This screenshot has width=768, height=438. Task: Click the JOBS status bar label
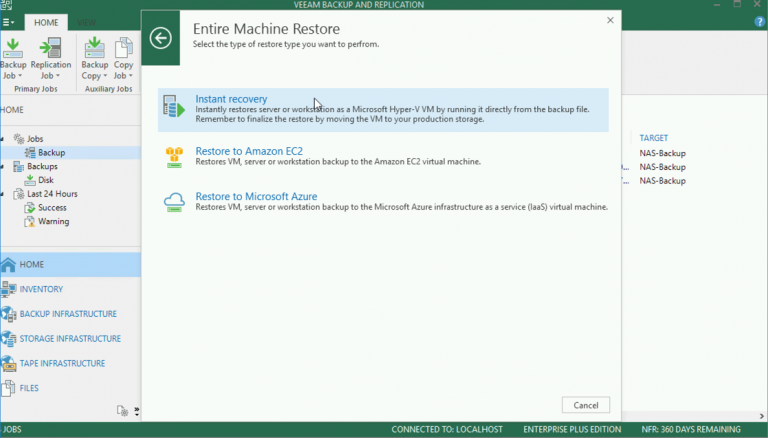12,430
